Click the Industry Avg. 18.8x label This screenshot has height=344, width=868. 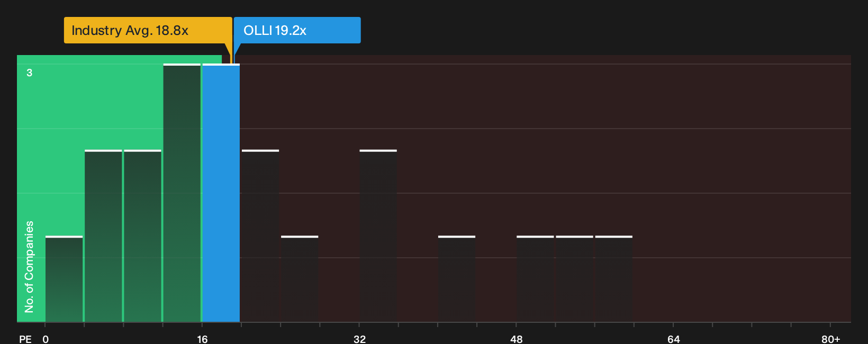[148, 30]
